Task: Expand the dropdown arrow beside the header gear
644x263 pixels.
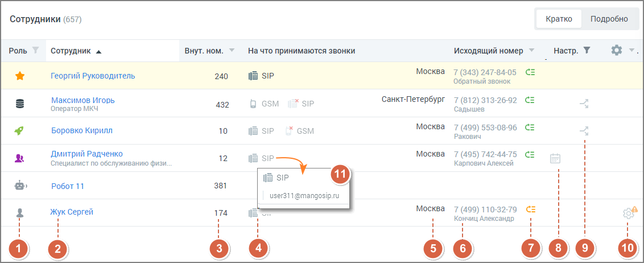Action: point(631,51)
